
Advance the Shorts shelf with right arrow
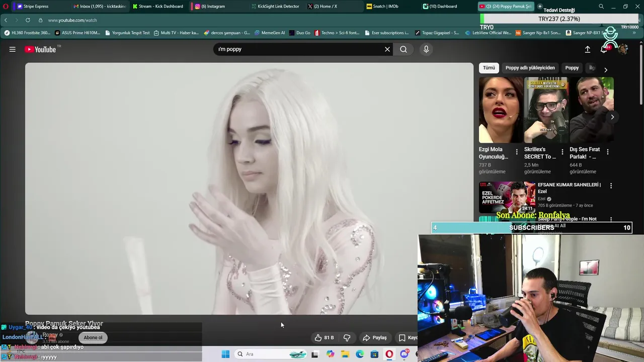pyautogui.click(x=612, y=117)
